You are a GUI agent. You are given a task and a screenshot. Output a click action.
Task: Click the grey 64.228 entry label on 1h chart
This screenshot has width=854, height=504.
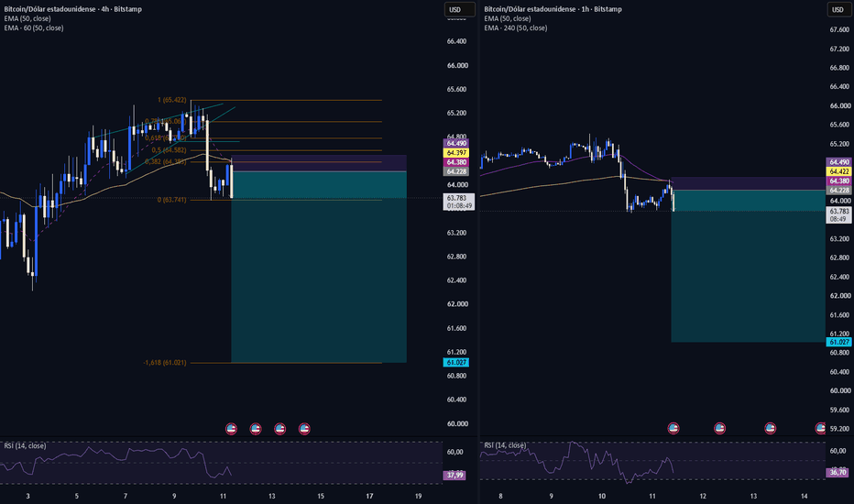tap(838, 191)
